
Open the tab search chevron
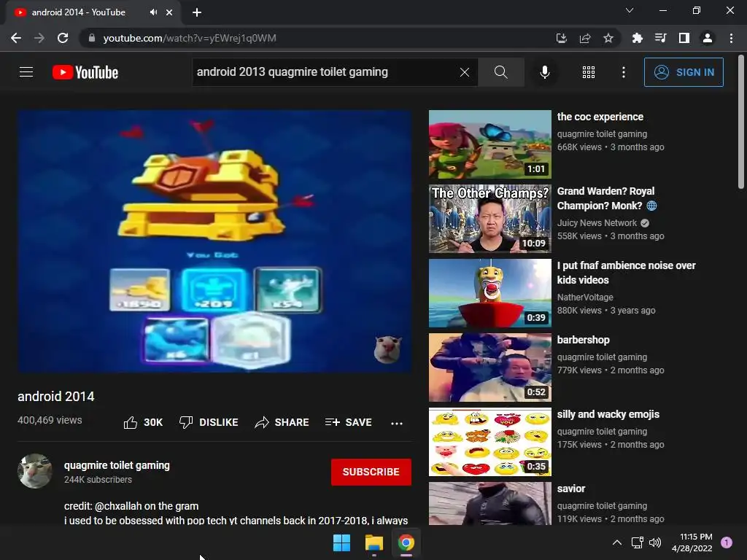coord(630,10)
